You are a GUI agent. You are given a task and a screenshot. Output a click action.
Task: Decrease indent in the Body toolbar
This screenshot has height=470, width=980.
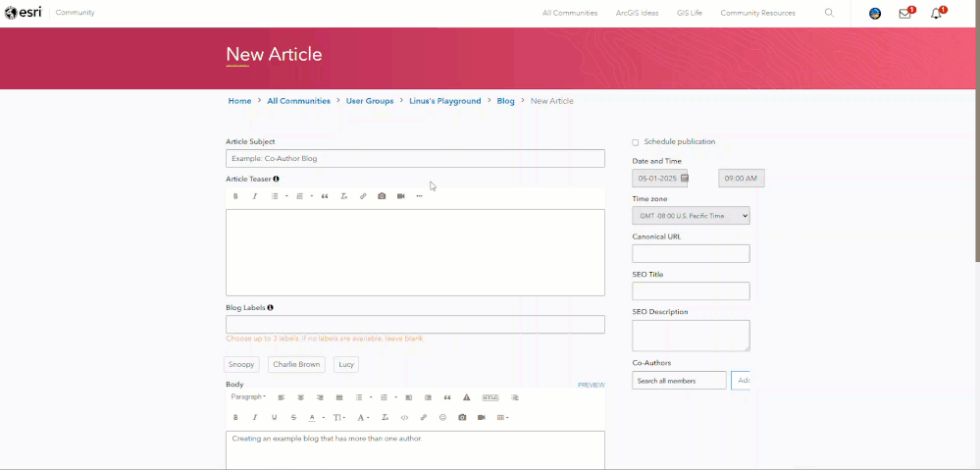tap(409, 397)
